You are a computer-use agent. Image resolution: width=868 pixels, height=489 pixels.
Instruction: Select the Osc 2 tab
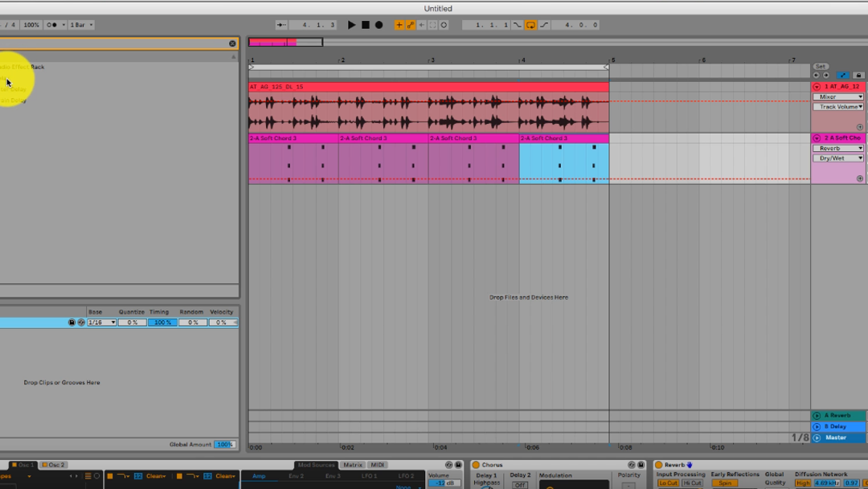[x=56, y=465]
